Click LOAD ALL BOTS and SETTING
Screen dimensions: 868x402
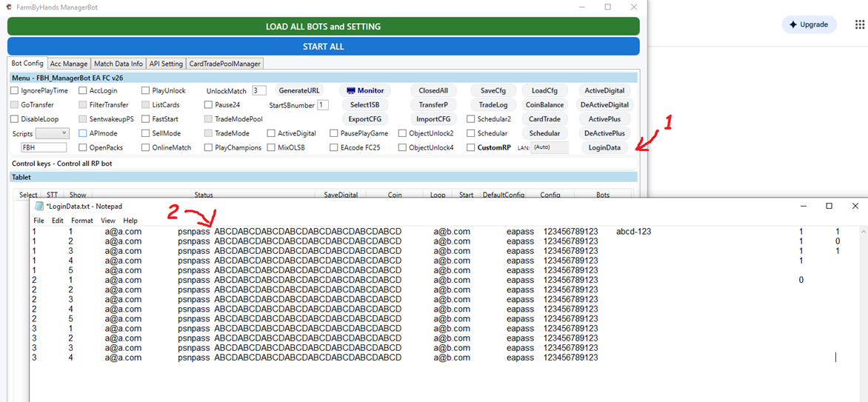coord(324,27)
